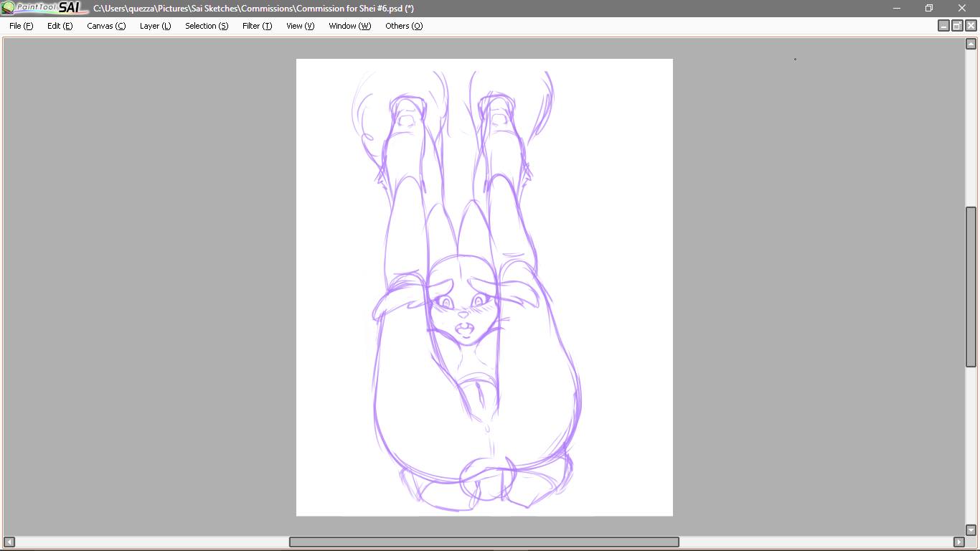The height and width of the screenshot is (551, 980).
Task: Open the File menu
Action: coord(21,26)
